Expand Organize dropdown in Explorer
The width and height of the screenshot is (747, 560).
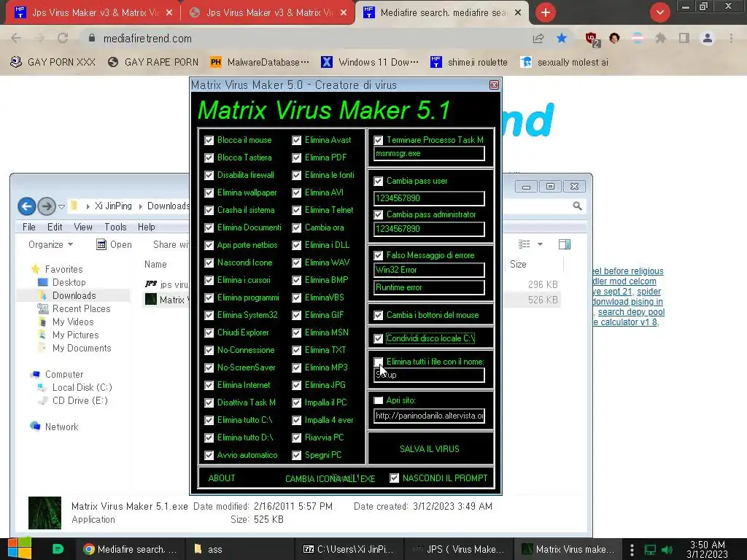pyautogui.click(x=50, y=244)
